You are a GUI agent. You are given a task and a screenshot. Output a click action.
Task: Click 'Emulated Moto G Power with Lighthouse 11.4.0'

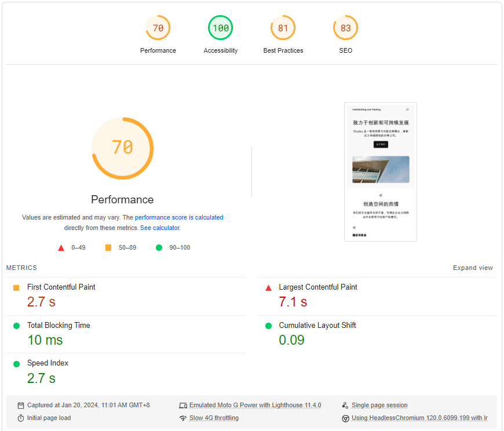pos(255,405)
